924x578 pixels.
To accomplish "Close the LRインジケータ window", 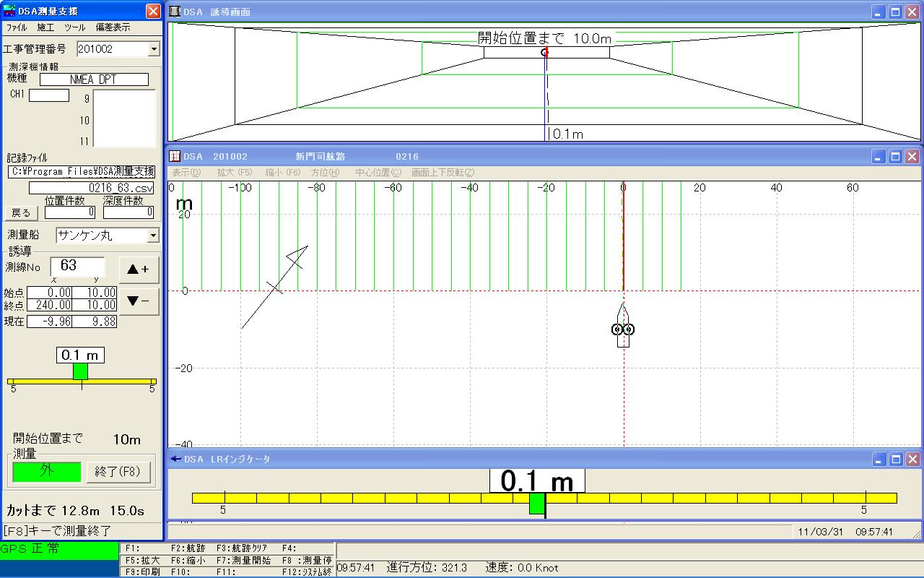I will click(x=912, y=459).
